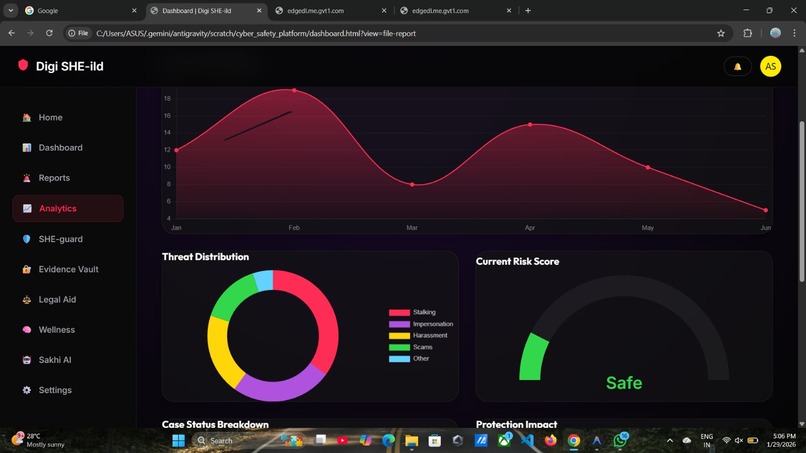Expand hidden system tray icons chevron
The height and width of the screenshot is (453, 806).
pyautogui.click(x=670, y=441)
